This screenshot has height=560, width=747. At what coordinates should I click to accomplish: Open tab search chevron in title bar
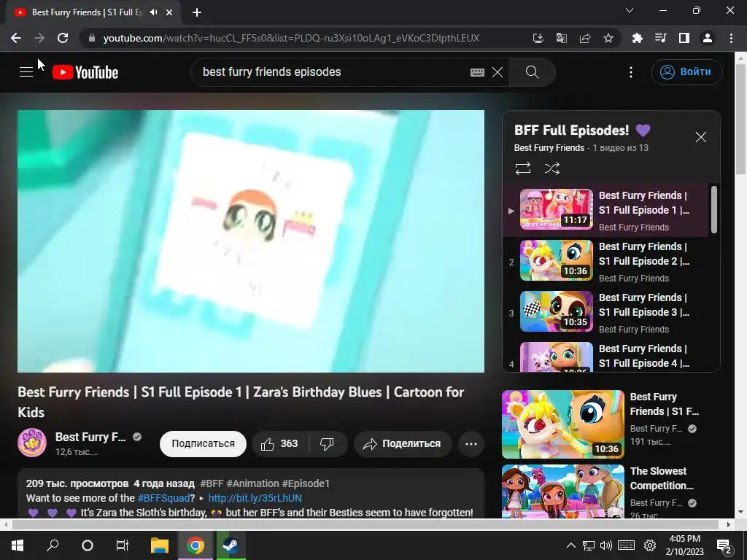(630, 10)
